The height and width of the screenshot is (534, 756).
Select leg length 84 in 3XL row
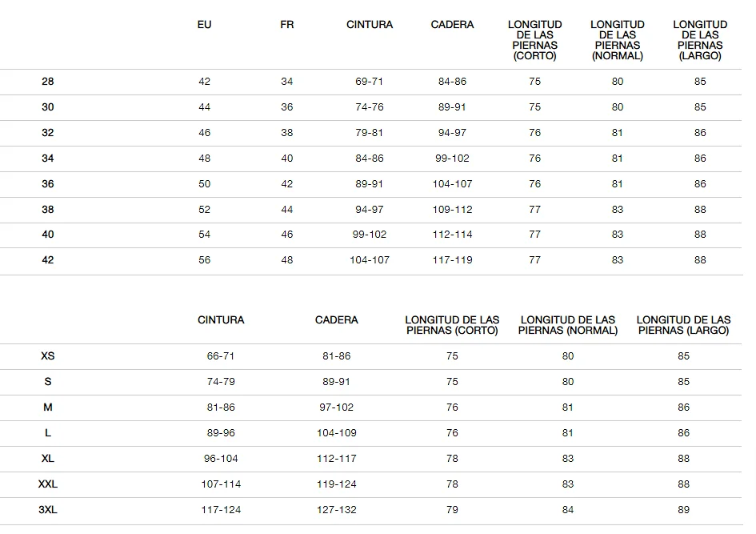568,509
